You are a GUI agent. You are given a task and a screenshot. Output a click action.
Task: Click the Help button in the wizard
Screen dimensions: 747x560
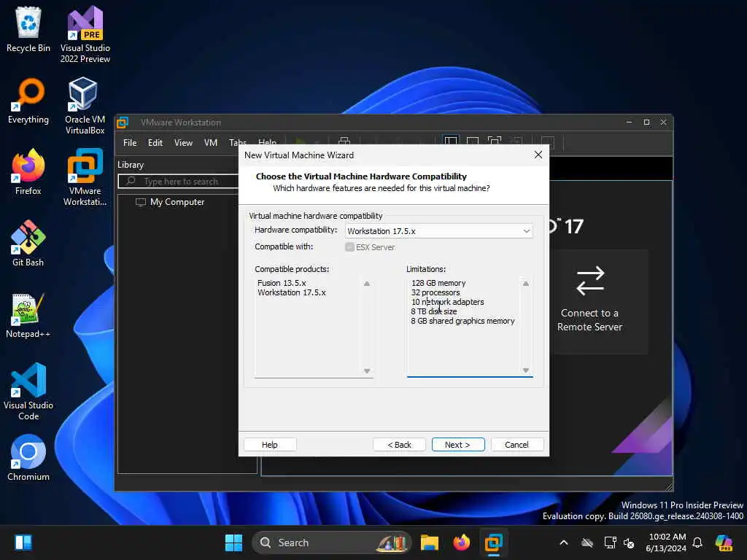point(270,444)
